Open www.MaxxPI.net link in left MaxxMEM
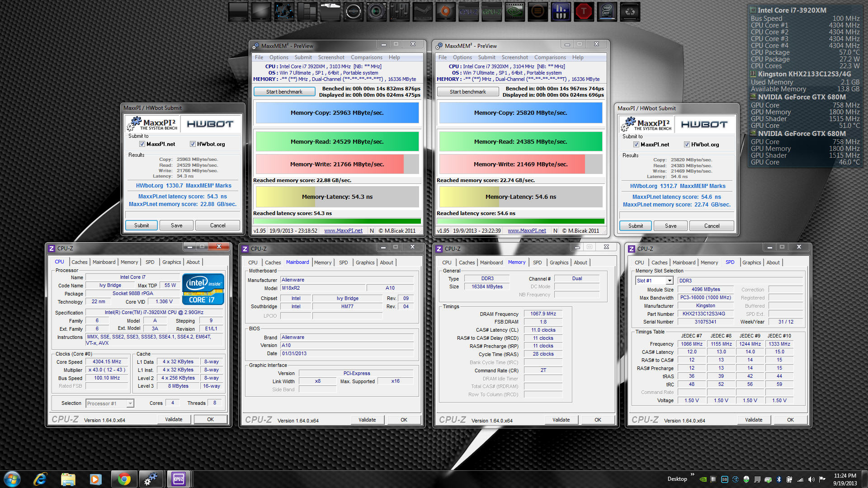The height and width of the screenshot is (488, 868). pos(343,230)
